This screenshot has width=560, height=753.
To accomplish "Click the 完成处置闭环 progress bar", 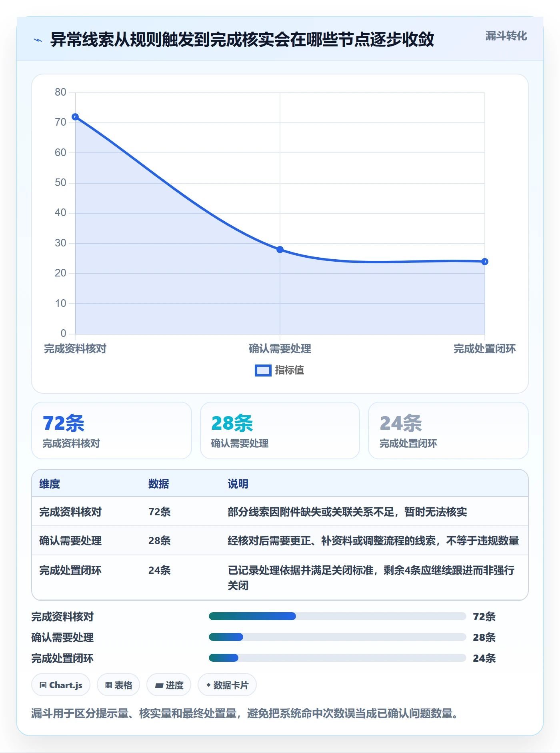I will pyautogui.click(x=338, y=658).
